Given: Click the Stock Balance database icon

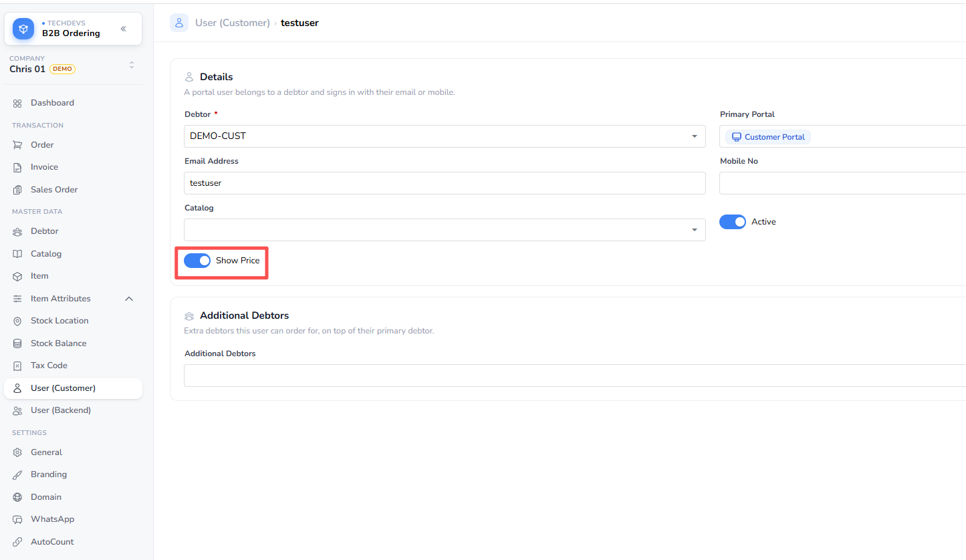Looking at the screenshot, I should pyautogui.click(x=17, y=343).
